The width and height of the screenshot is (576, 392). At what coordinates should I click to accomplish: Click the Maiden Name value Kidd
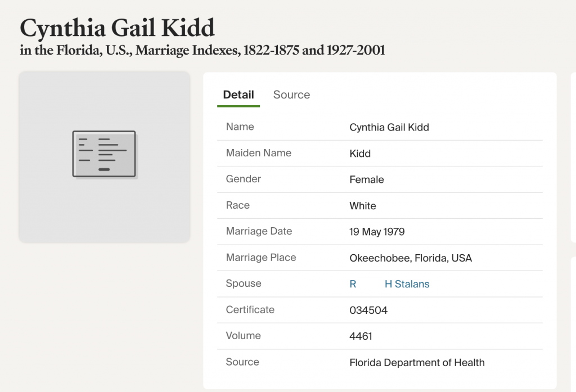click(x=360, y=154)
